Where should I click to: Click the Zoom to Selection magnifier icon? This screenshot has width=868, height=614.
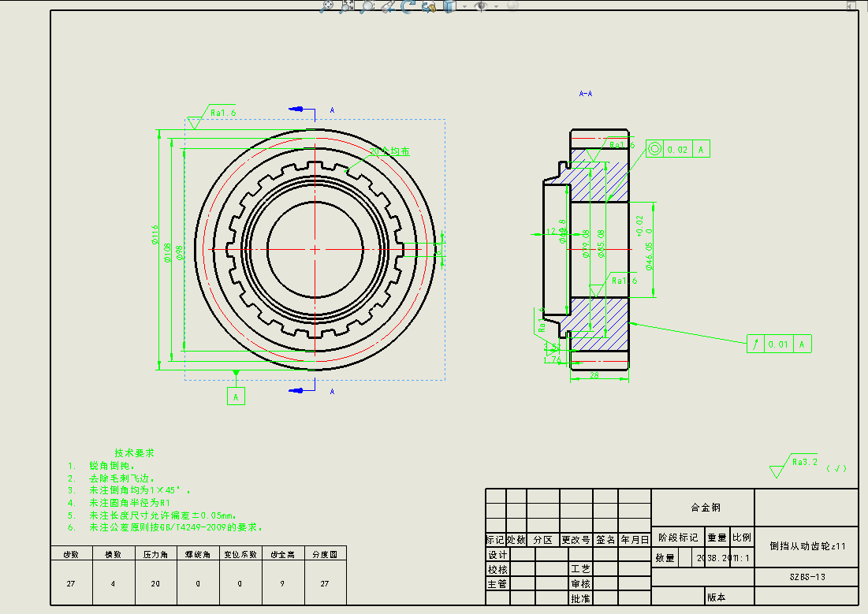[367, 6]
